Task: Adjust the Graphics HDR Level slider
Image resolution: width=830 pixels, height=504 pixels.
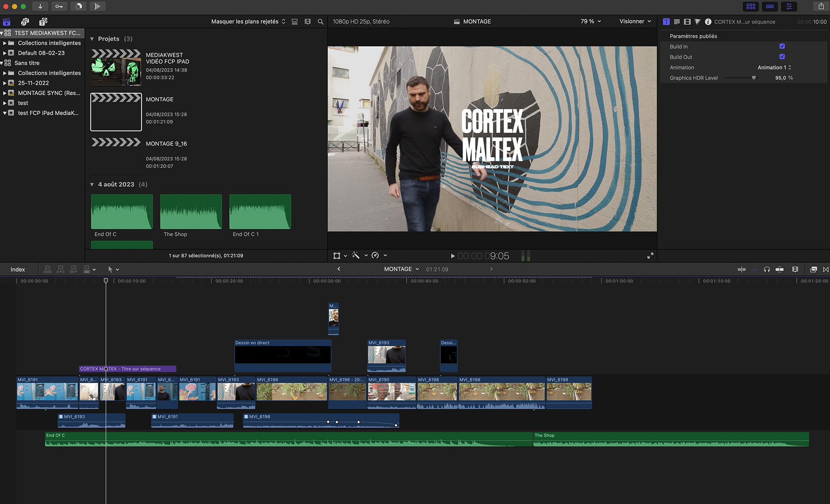Action: click(753, 78)
